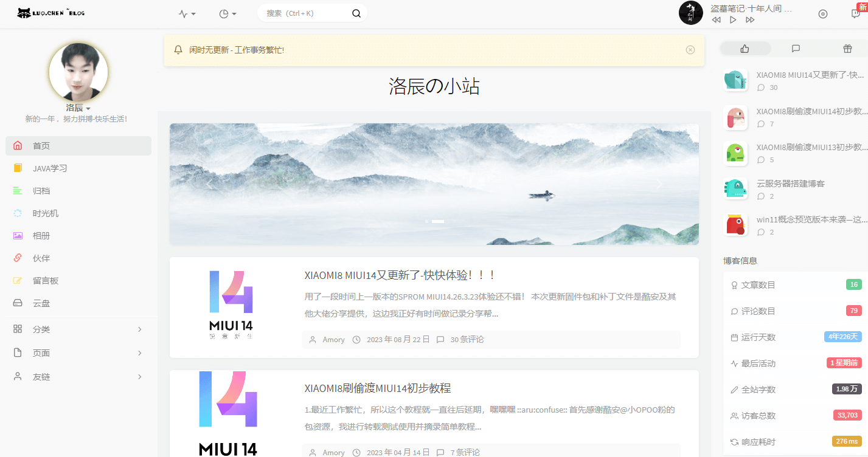Skip to previous track
The height and width of the screenshot is (457, 868).
716,20
